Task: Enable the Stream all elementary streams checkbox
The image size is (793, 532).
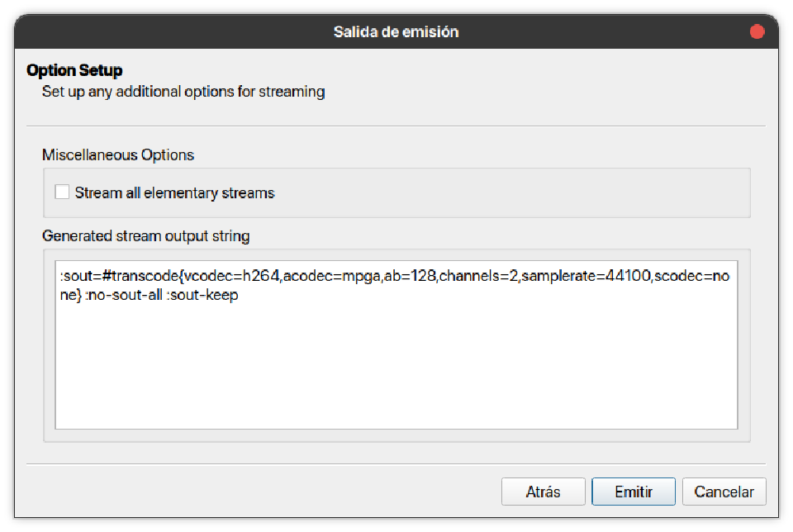Action: pos(62,192)
